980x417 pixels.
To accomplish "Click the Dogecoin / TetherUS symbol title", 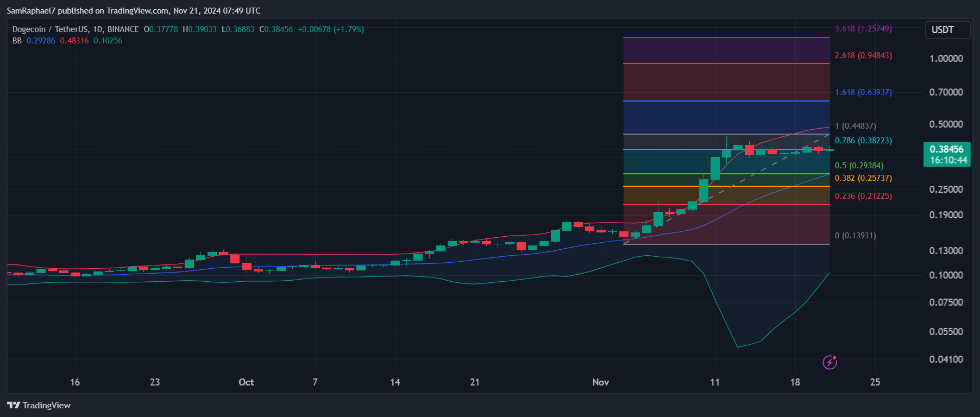I will [76, 29].
